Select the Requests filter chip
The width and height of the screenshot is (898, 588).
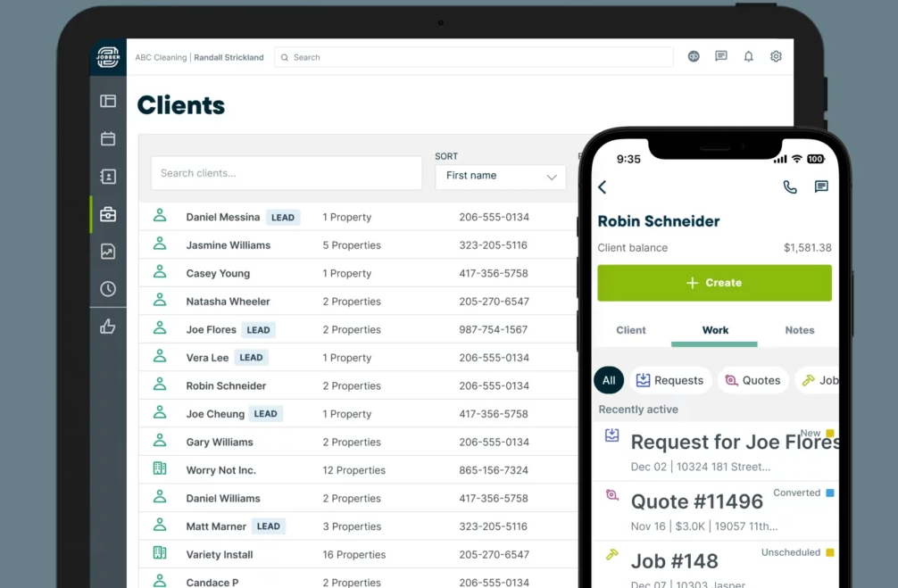coord(669,380)
